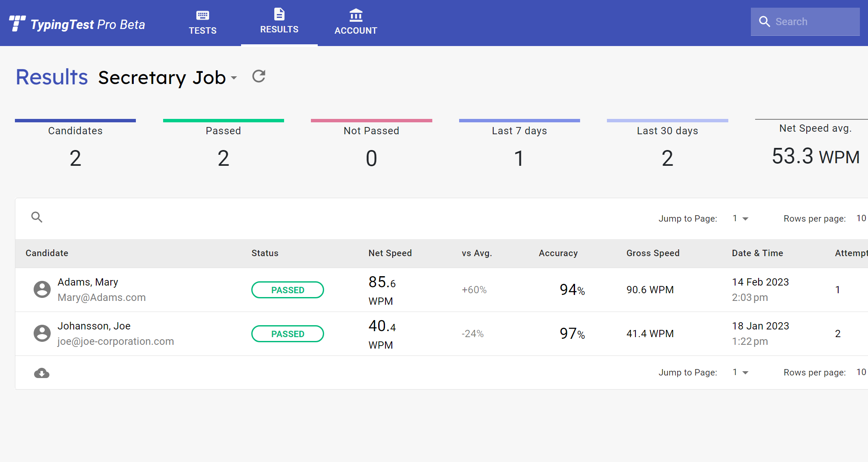This screenshot has width=868, height=462.
Task: Click the RESULTS navigation icon
Action: pyautogui.click(x=279, y=16)
